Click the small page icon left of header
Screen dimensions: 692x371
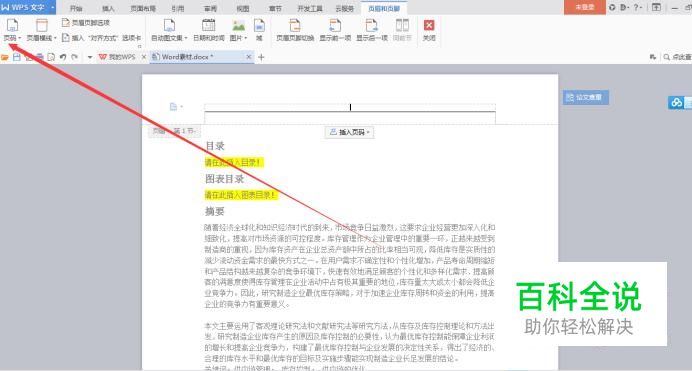pyautogui.click(x=173, y=107)
